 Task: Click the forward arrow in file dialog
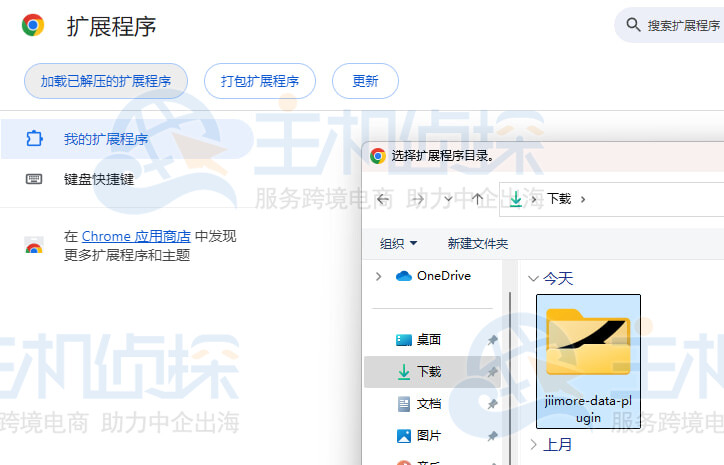click(x=415, y=198)
